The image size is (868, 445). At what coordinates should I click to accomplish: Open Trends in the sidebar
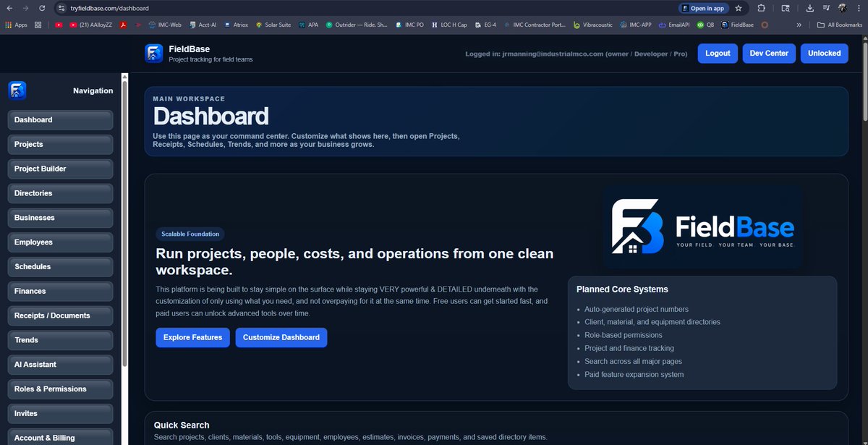(x=60, y=340)
